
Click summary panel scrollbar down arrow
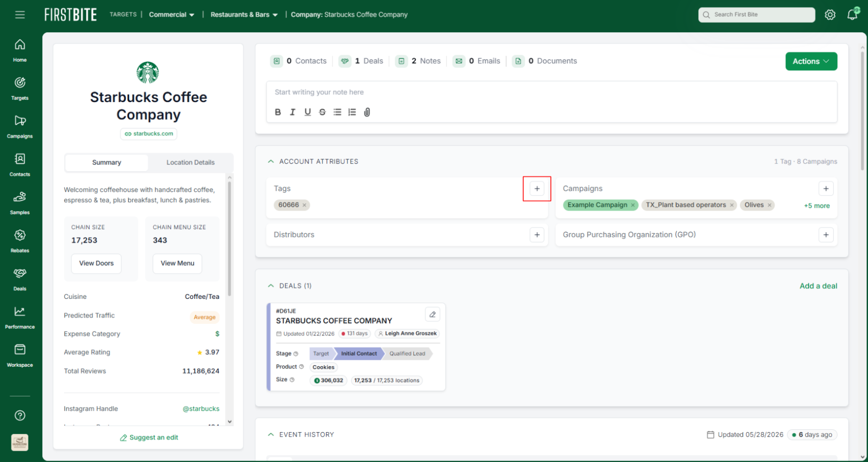tap(230, 422)
